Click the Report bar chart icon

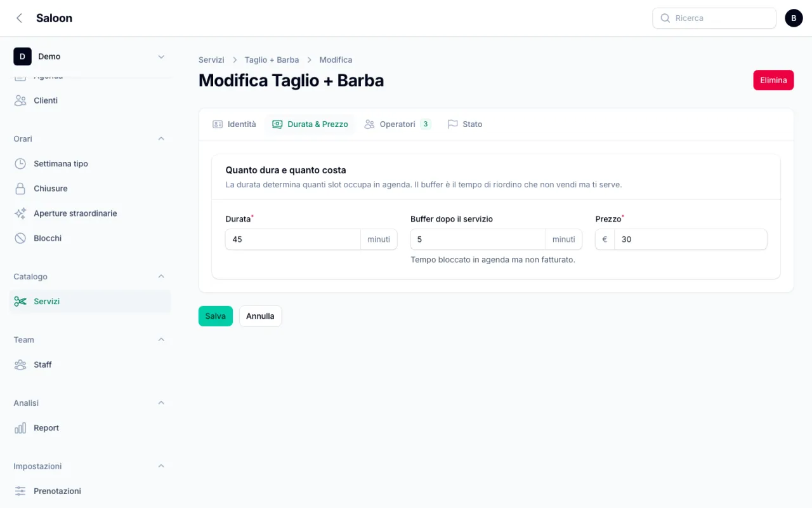[20, 428]
